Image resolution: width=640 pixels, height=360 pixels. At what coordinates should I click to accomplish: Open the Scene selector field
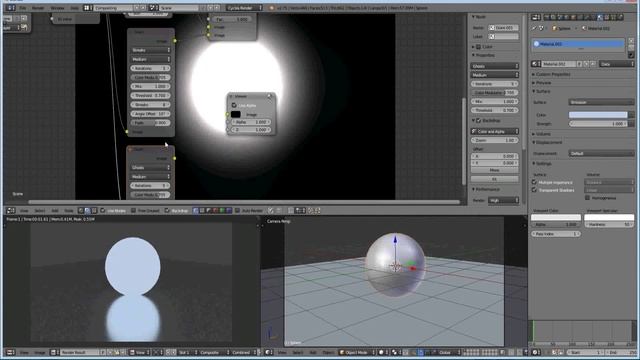point(179,8)
